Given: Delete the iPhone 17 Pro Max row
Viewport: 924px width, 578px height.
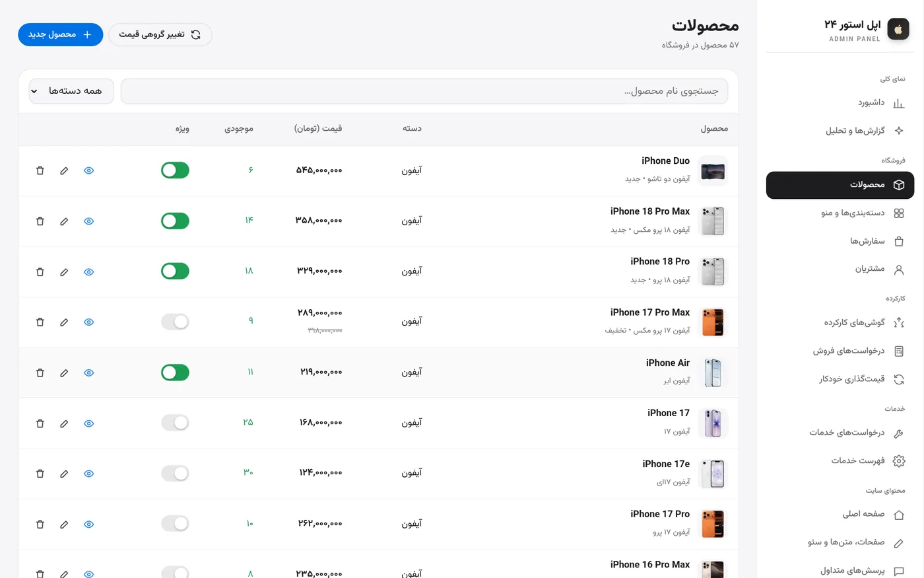Looking at the screenshot, I should pyautogui.click(x=40, y=322).
